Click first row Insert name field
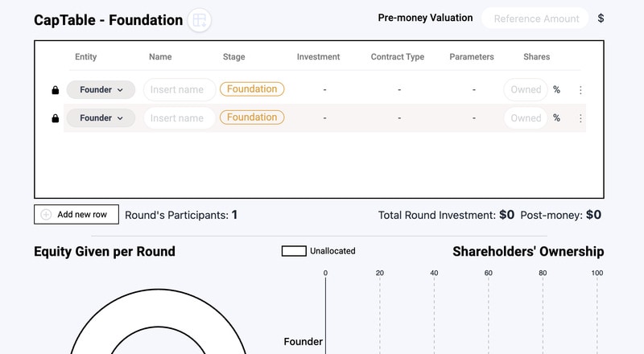 pos(179,90)
